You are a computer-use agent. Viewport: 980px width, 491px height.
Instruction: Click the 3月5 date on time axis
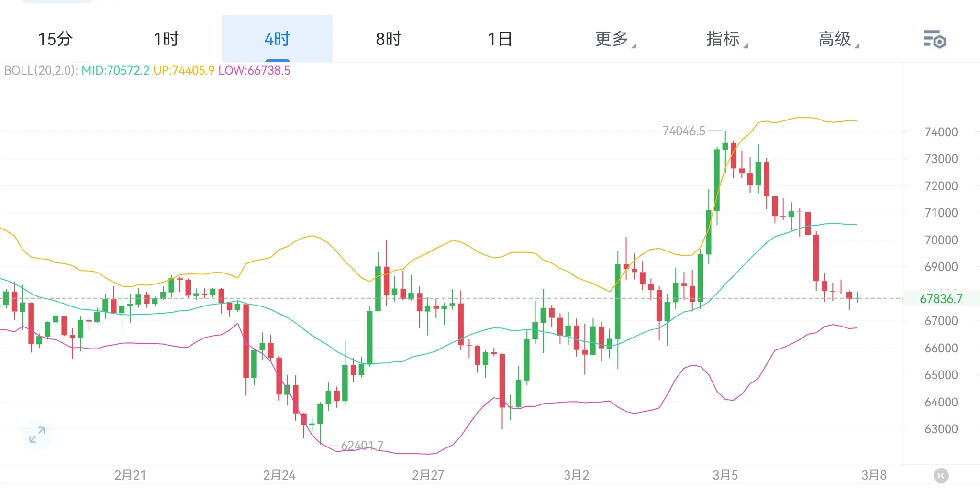tap(725, 475)
